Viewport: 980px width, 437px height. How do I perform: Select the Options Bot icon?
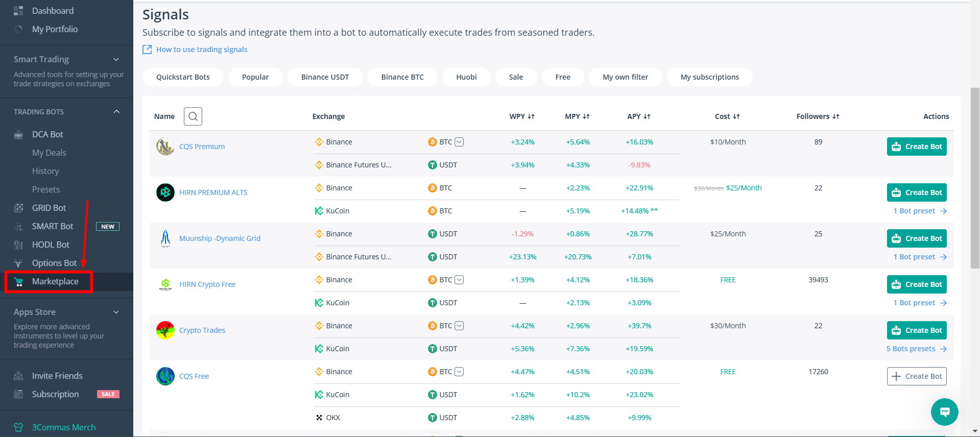pos(18,263)
